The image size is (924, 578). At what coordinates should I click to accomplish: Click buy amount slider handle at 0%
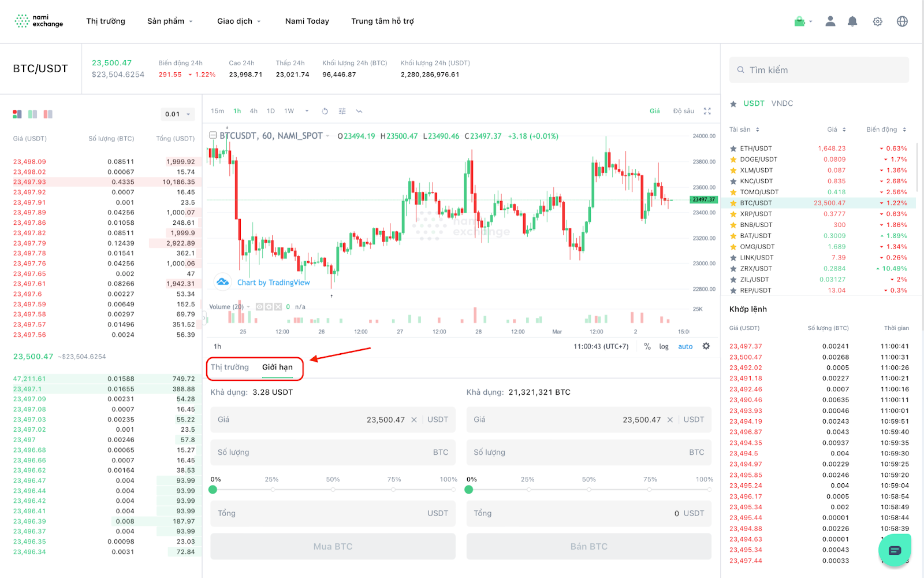click(213, 490)
